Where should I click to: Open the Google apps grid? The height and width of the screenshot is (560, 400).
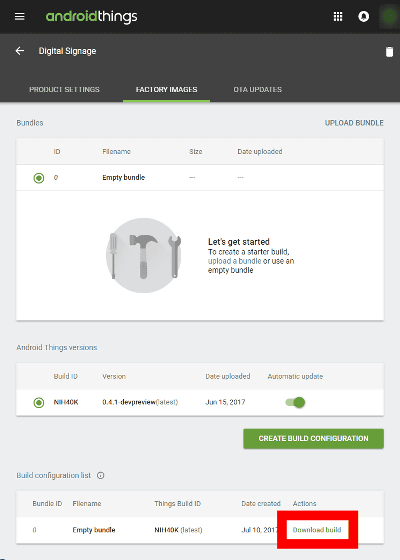click(338, 16)
